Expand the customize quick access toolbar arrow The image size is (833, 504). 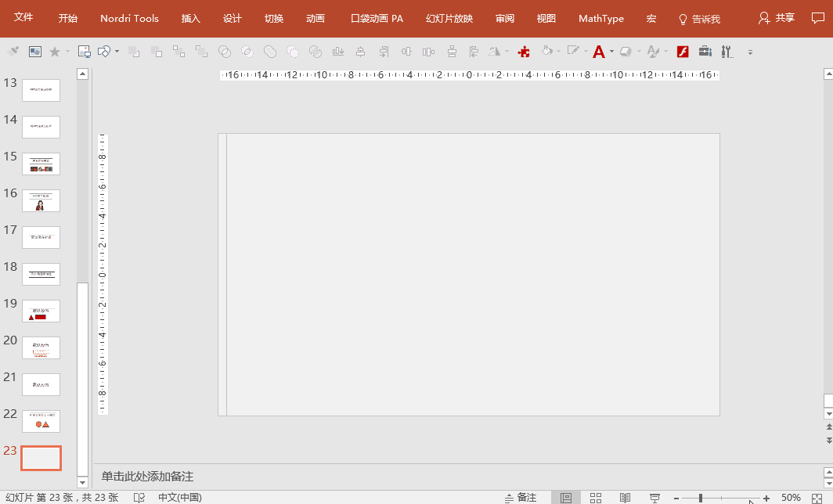[750, 52]
